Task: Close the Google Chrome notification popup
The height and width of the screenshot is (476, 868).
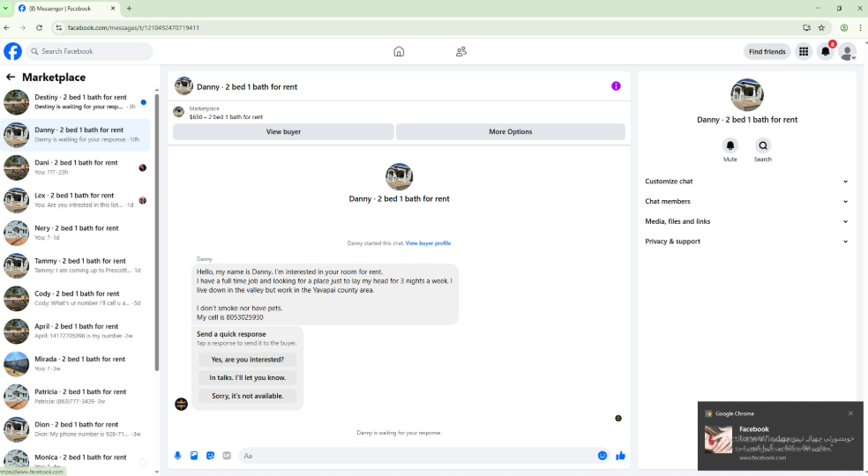Action: 850,413
